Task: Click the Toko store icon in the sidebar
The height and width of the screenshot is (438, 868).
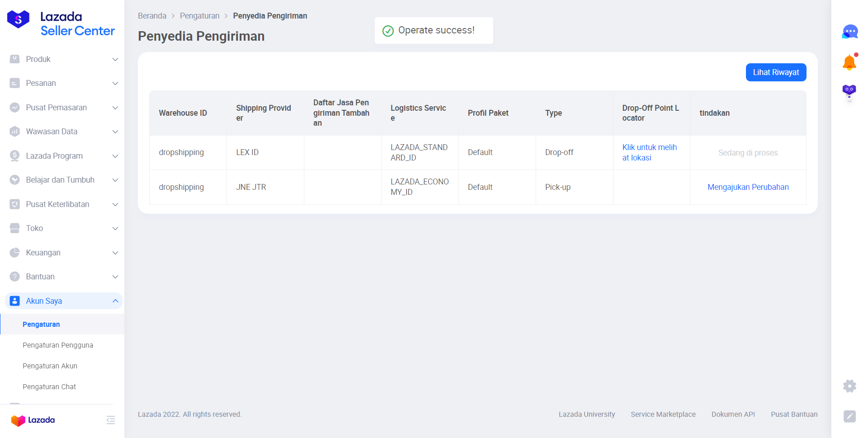Action: (x=15, y=228)
